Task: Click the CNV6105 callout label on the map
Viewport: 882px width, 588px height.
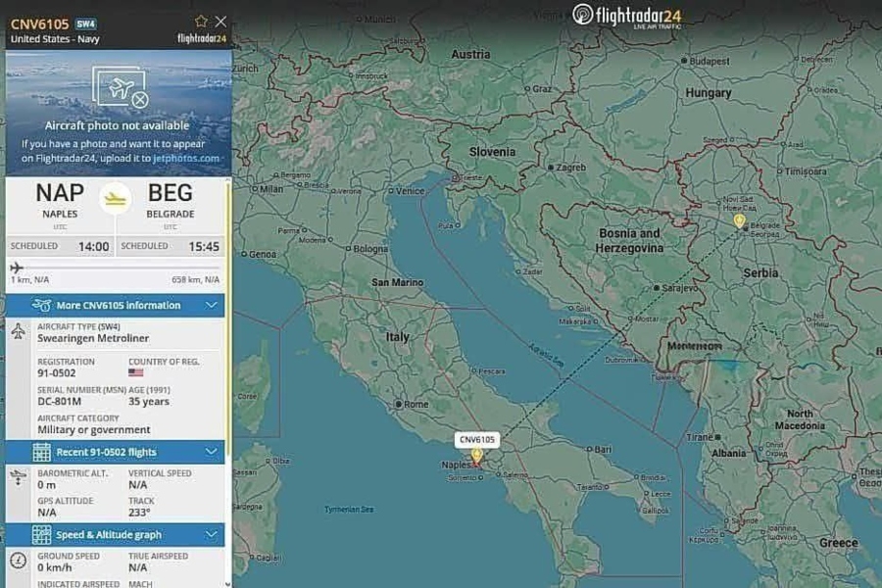Action: (477, 439)
